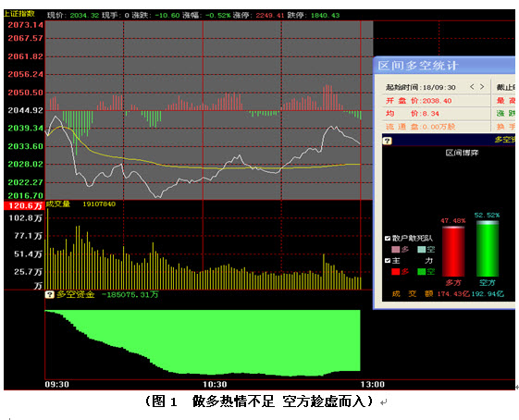Click the green 空方 52.52% bar

(488, 249)
